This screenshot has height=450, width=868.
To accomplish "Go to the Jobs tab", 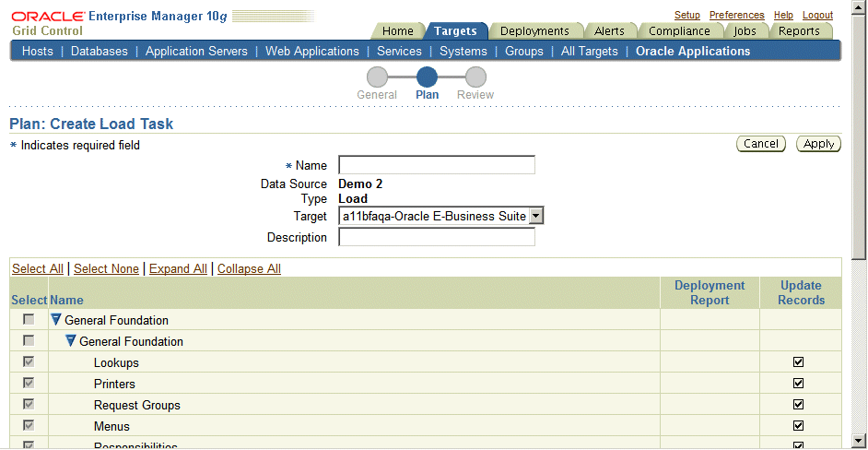I will click(745, 31).
